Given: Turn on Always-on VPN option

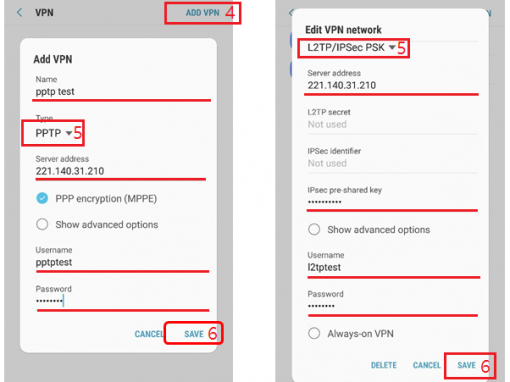Looking at the screenshot, I should [x=314, y=333].
